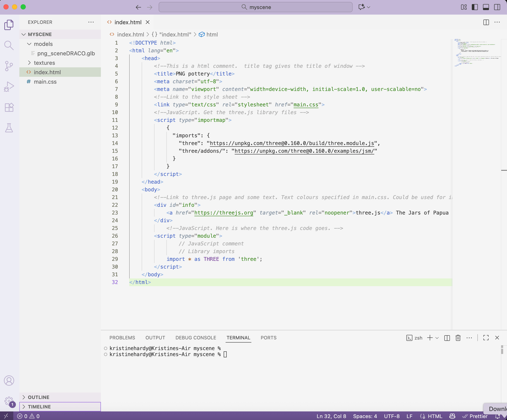Screen dimensions: 507x420
Task: Open the Source Control view
Action: [9, 66]
